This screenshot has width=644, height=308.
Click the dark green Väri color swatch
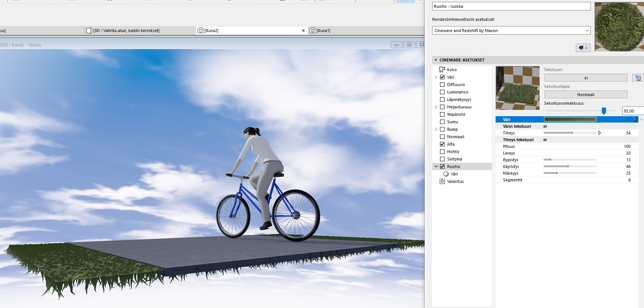coord(570,120)
